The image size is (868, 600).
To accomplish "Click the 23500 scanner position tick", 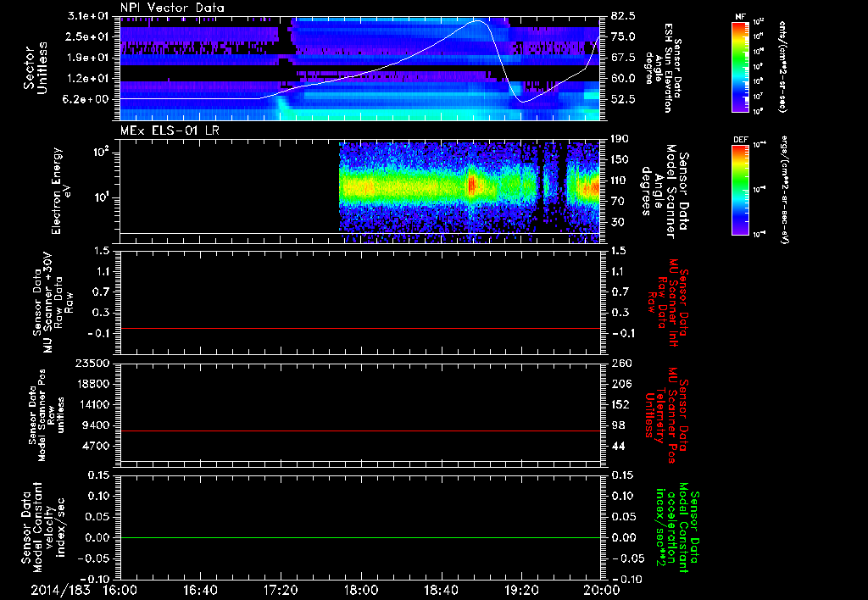I will pos(93,363).
